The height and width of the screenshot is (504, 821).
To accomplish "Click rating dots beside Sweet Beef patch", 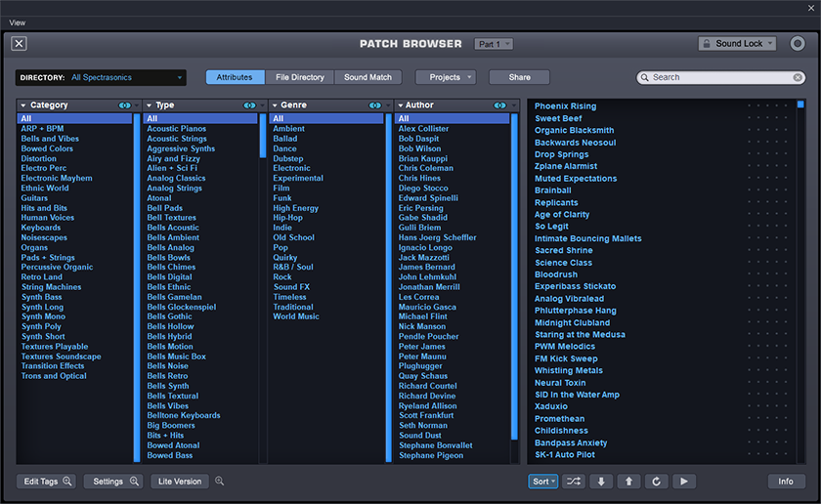I will (x=767, y=118).
